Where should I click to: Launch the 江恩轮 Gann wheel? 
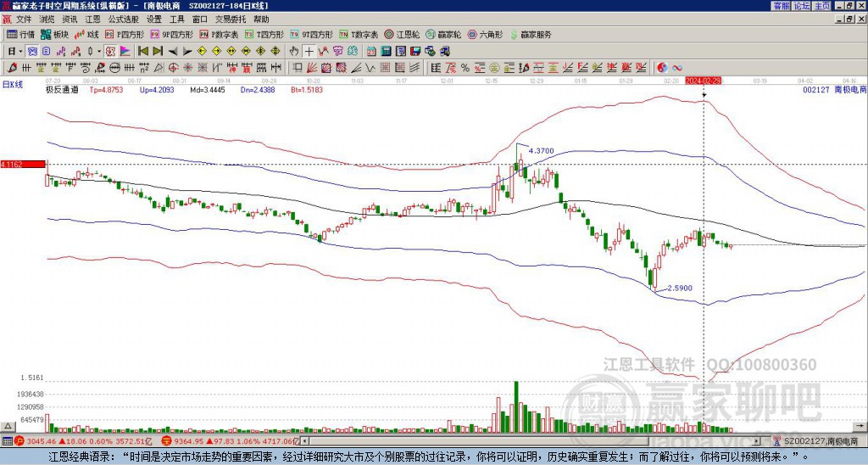[x=402, y=34]
